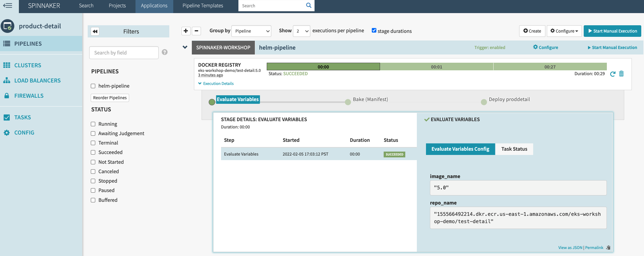Image resolution: width=644 pixels, height=256 pixels.
Task: Focus the Search by field input
Action: click(x=124, y=53)
